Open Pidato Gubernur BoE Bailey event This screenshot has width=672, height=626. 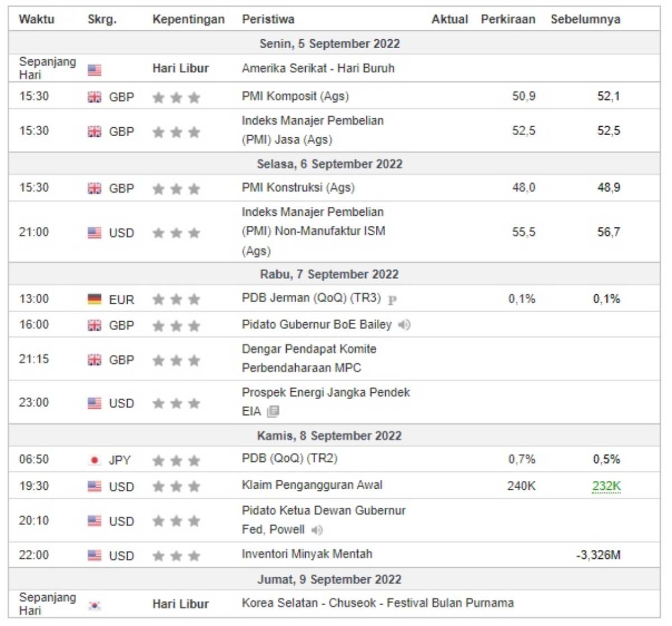pos(316,324)
